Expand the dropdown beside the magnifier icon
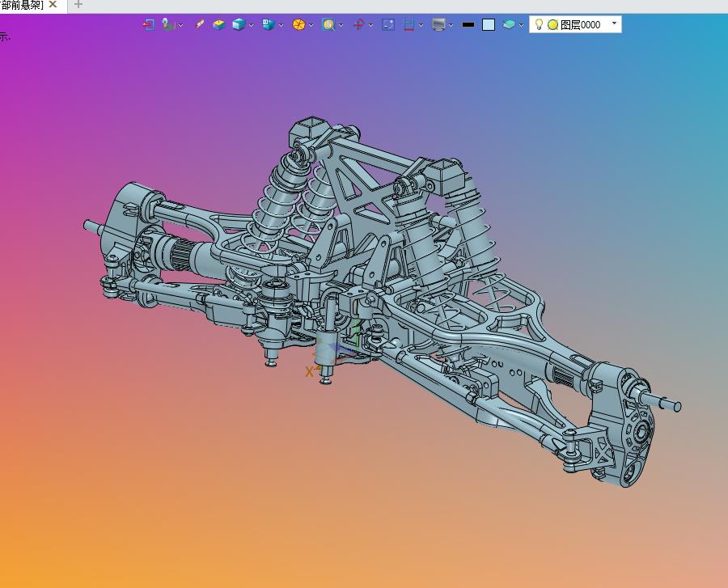The image size is (728, 588). click(x=341, y=25)
